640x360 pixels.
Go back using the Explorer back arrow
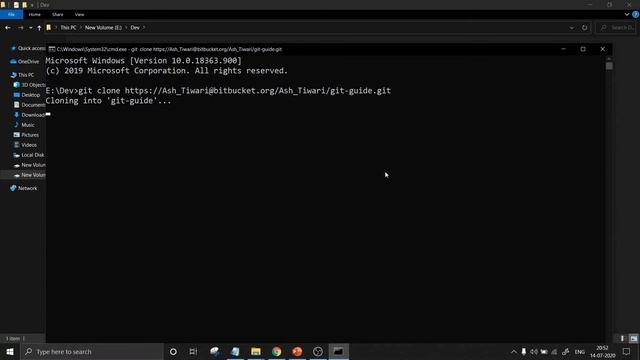(x=8, y=28)
